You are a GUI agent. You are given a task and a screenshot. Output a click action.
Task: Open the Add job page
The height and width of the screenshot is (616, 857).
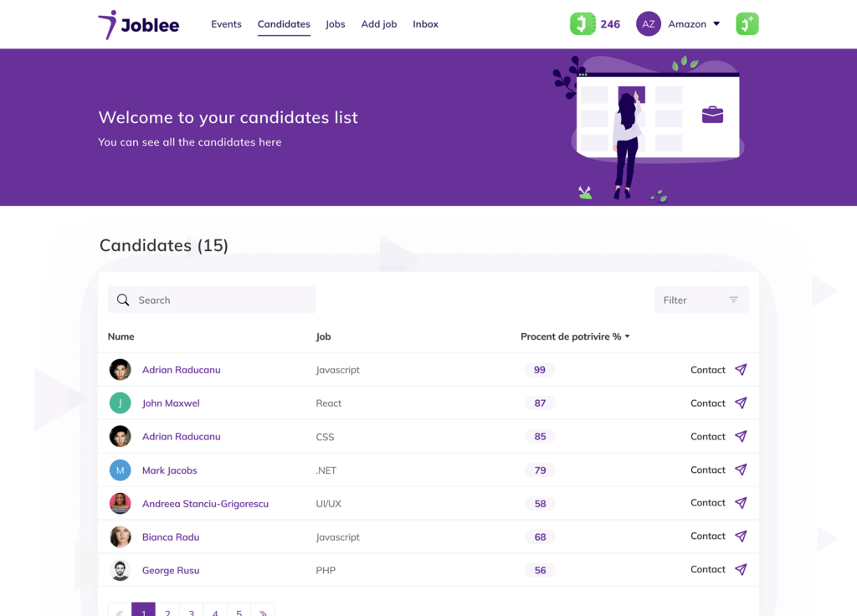pos(379,24)
